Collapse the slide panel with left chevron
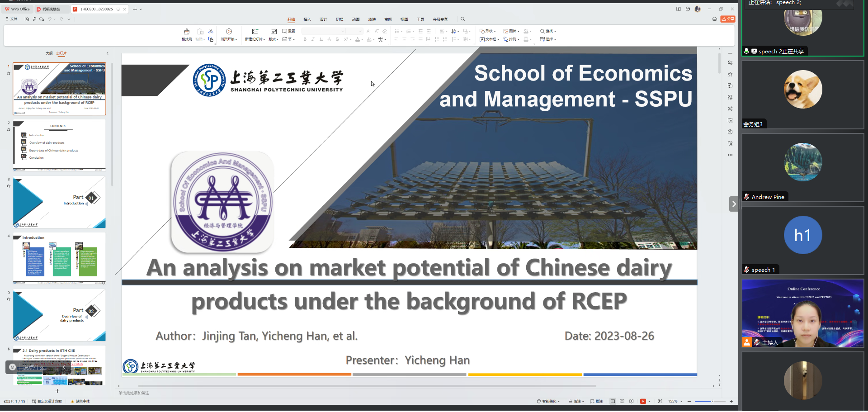This screenshot has height=412, width=868. click(107, 53)
